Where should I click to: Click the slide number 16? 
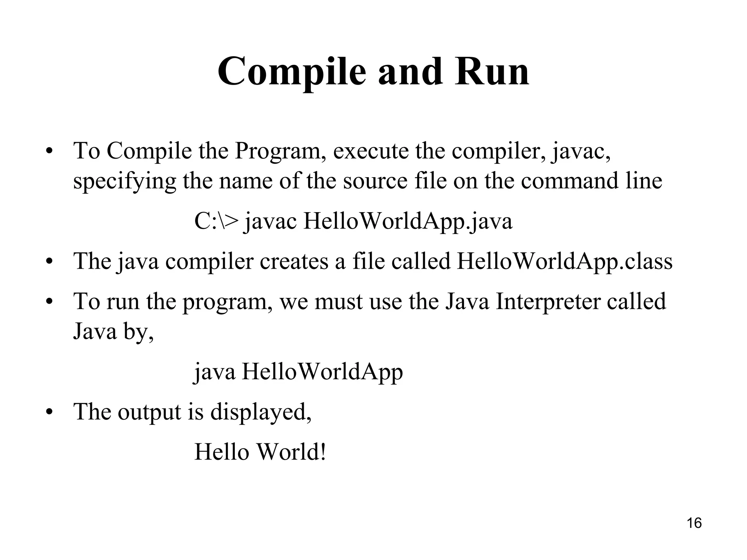[694, 523]
